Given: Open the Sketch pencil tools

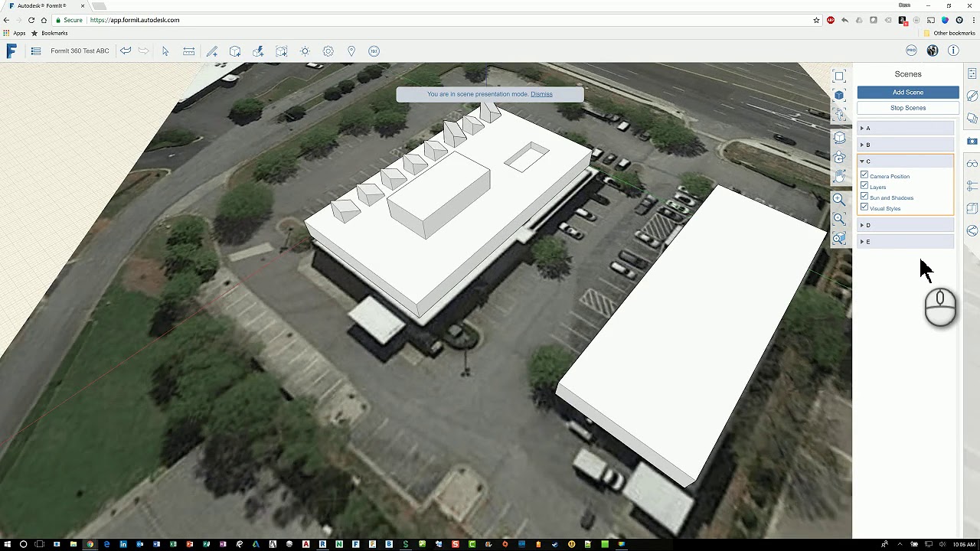Looking at the screenshot, I should coord(212,51).
